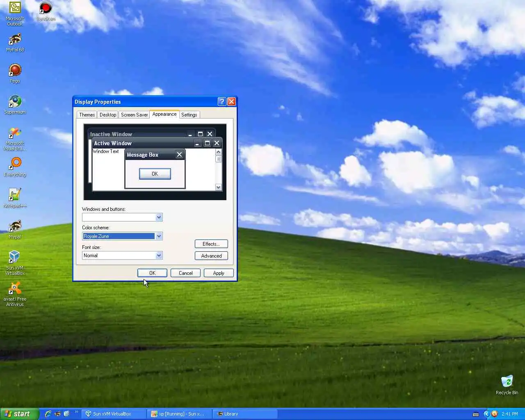Viewport: 525px width, 420px height.
Task: Switch to the Themes tab
Action: (x=87, y=115)
